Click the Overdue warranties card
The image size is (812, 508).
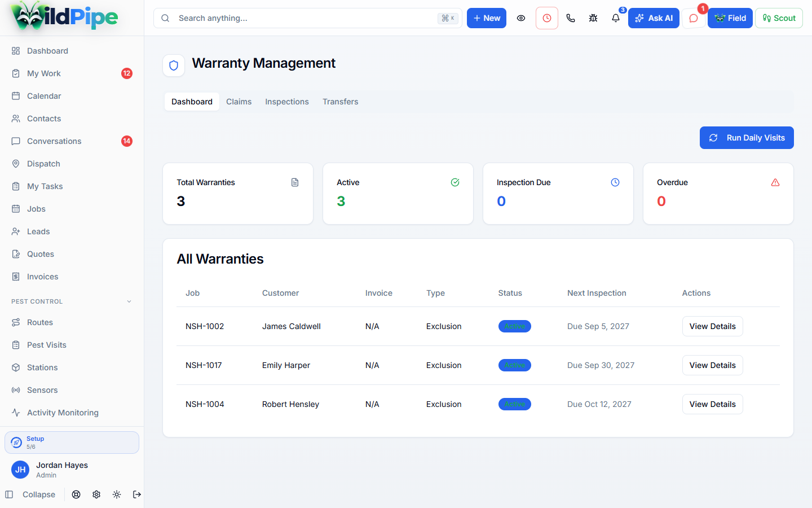(x=718, y=194)
